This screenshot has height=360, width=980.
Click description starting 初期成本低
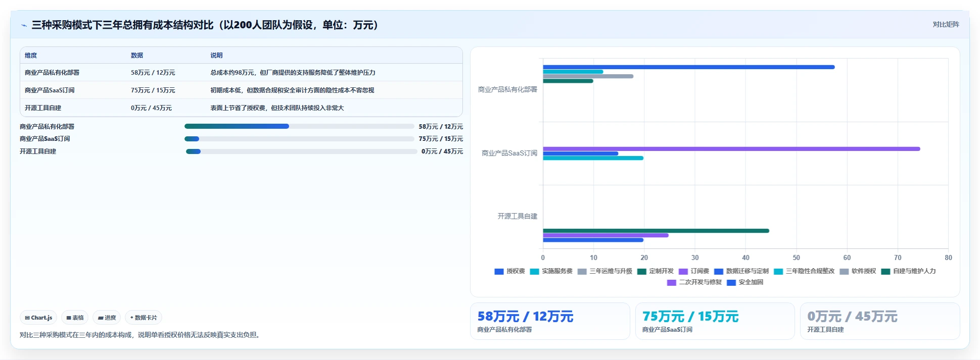coord(292,90)
